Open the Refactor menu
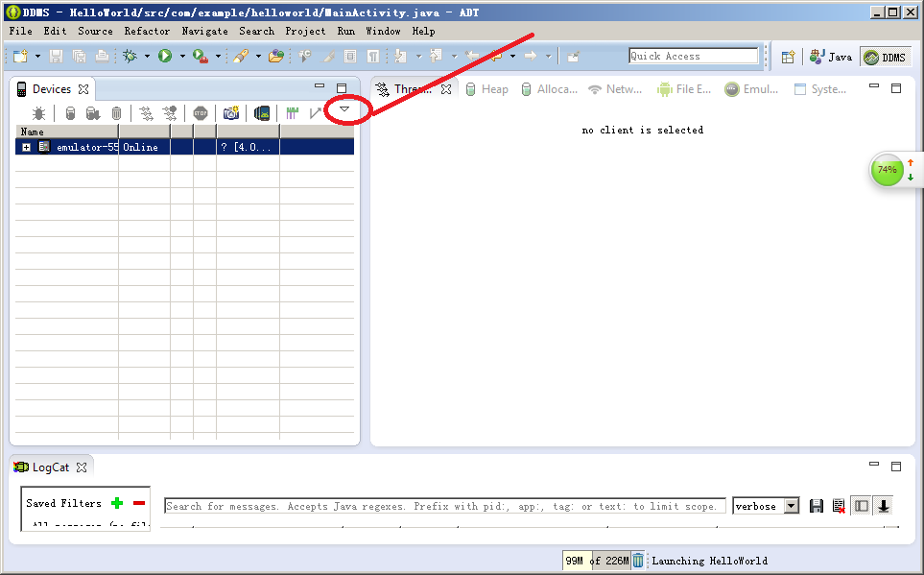This screenshot has width=924, height=575. pyautogui.click(x=147, y=31)
